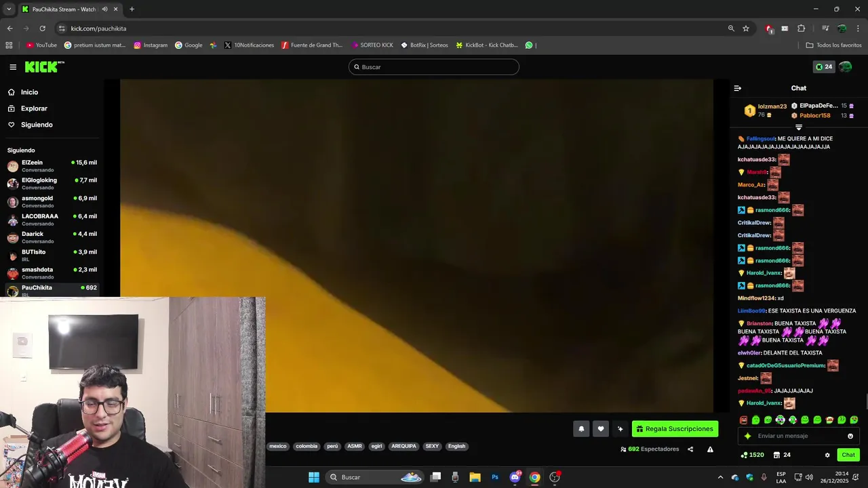Open the Chrome apps grid in bookmarks bar
Image resolution: width=868 pixels, height=488 pixels.
point(9,45)
